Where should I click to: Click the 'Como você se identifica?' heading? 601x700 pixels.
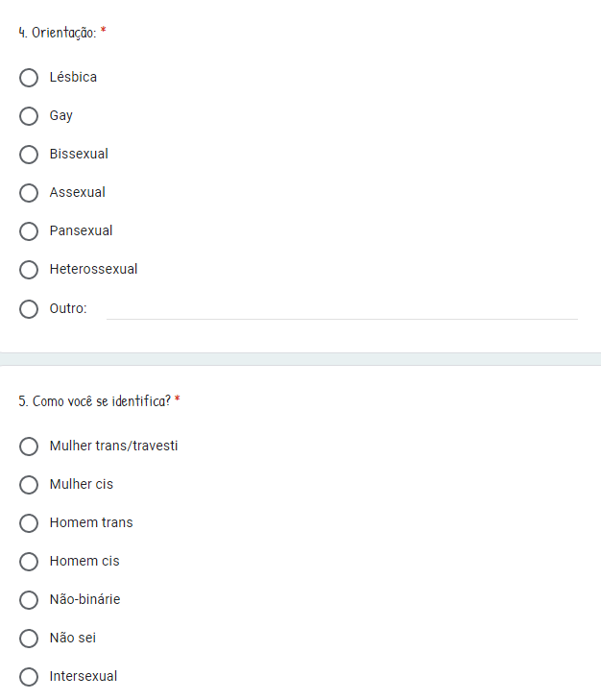click(94, 400)
